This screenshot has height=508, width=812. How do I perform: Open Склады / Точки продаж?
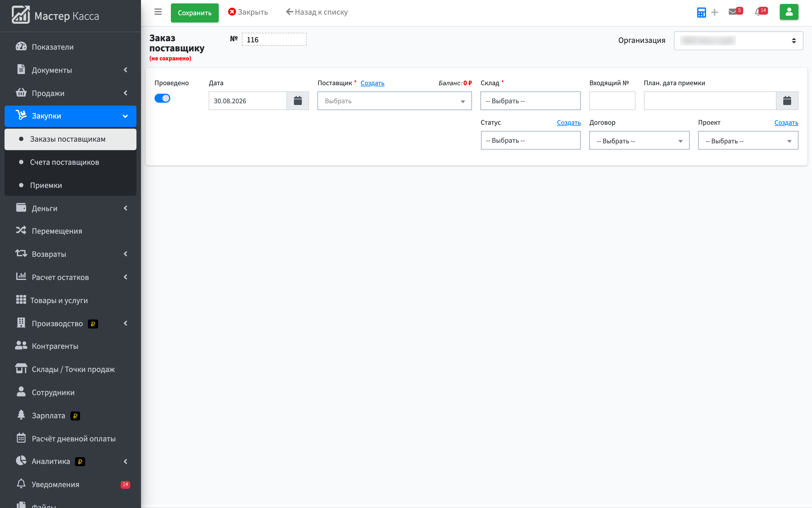coord(70,369)
